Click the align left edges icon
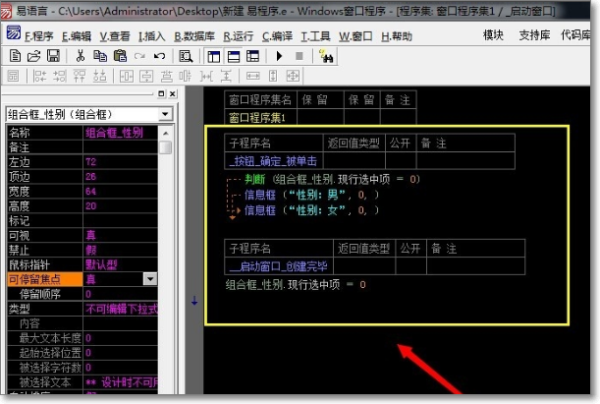Image resolution: width=600 pixels, height=404 pixels. click(x=39, y=76)
